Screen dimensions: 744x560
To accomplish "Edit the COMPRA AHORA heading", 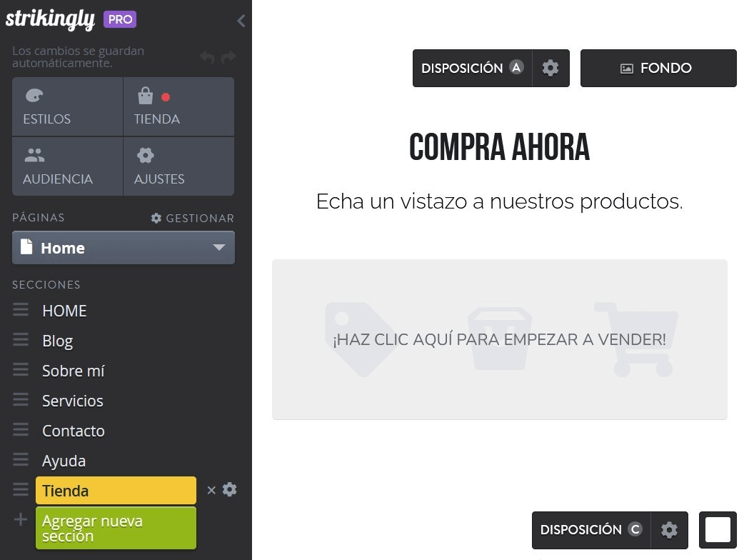I will tap(499, 147).
